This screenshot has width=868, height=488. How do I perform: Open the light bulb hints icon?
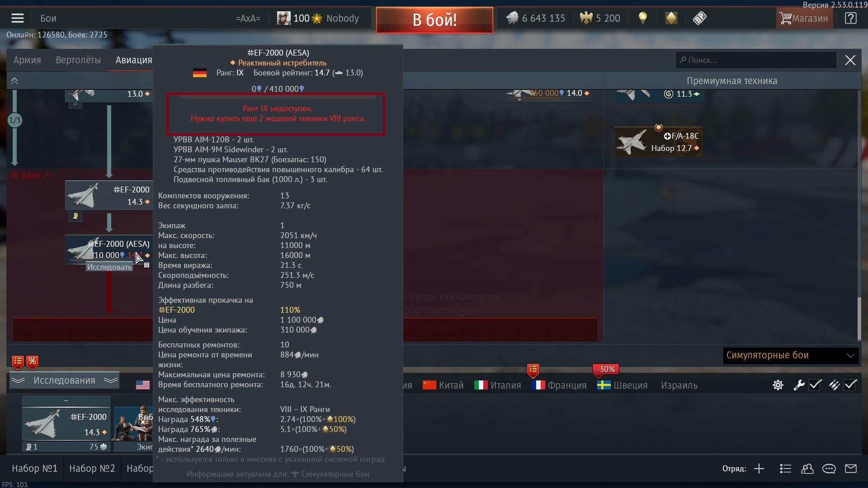coord(642,18)
